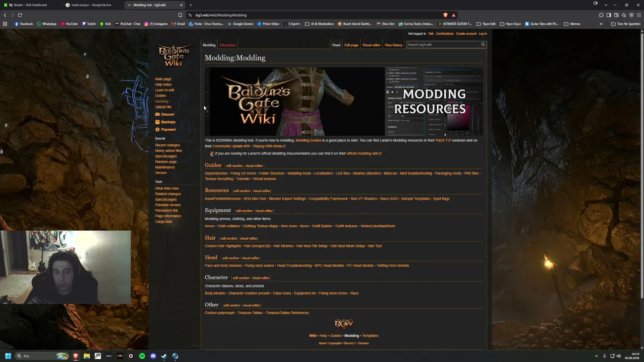This screenshot has width=644, height=362.
Task: Click the Baldur's Gate Wiki logo
Action: [174, 55]
